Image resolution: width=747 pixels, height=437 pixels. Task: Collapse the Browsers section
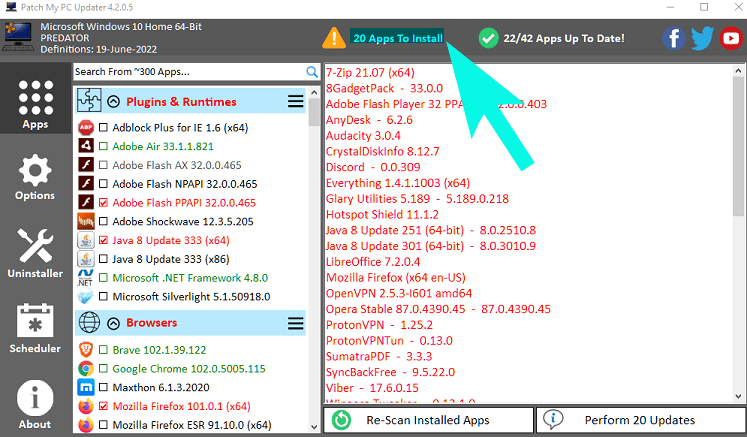click(x=113, y=324)
